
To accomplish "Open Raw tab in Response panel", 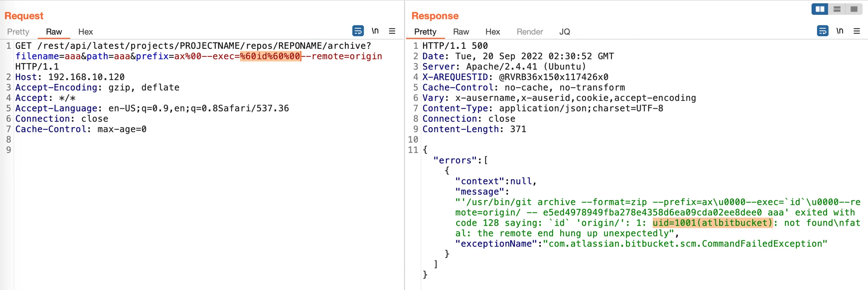I will coord(461,32).
